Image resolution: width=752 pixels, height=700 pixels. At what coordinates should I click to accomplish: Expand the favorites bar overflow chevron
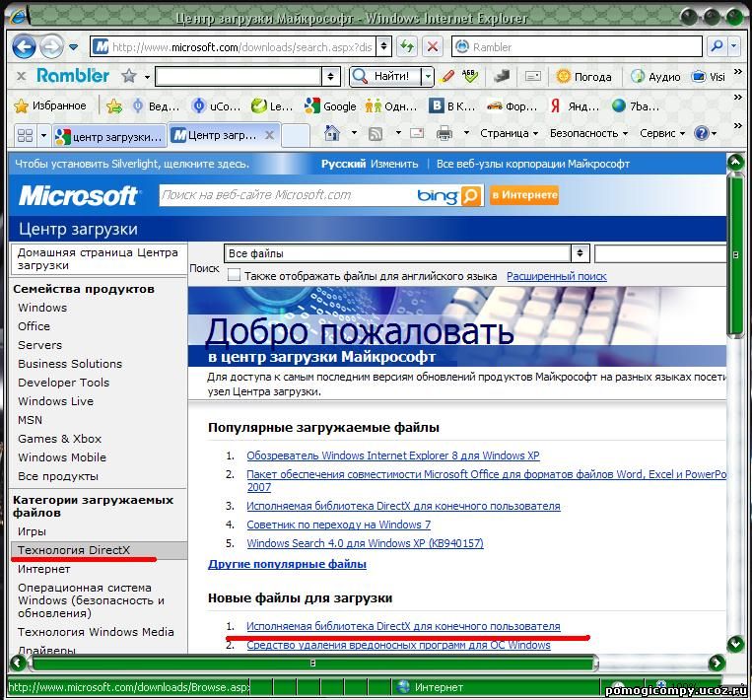point(737,97)
